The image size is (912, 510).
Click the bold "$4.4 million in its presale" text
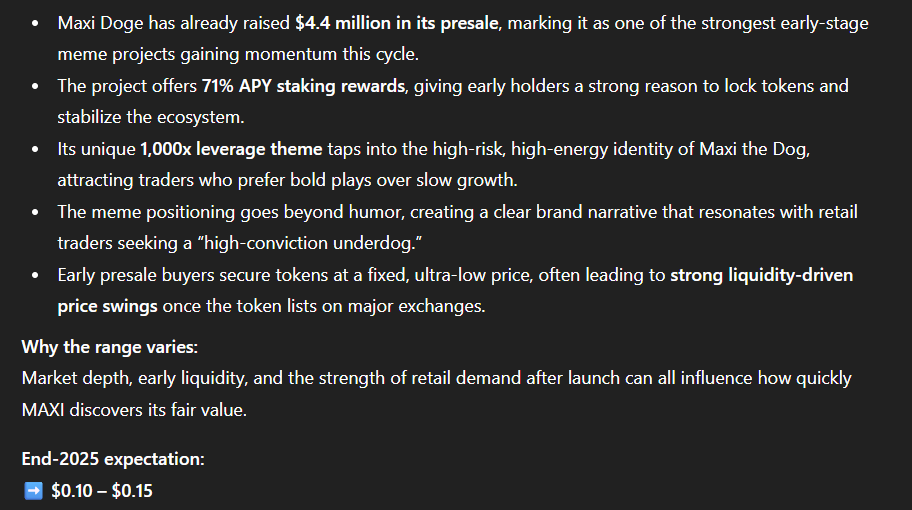[x=398, y=22]
